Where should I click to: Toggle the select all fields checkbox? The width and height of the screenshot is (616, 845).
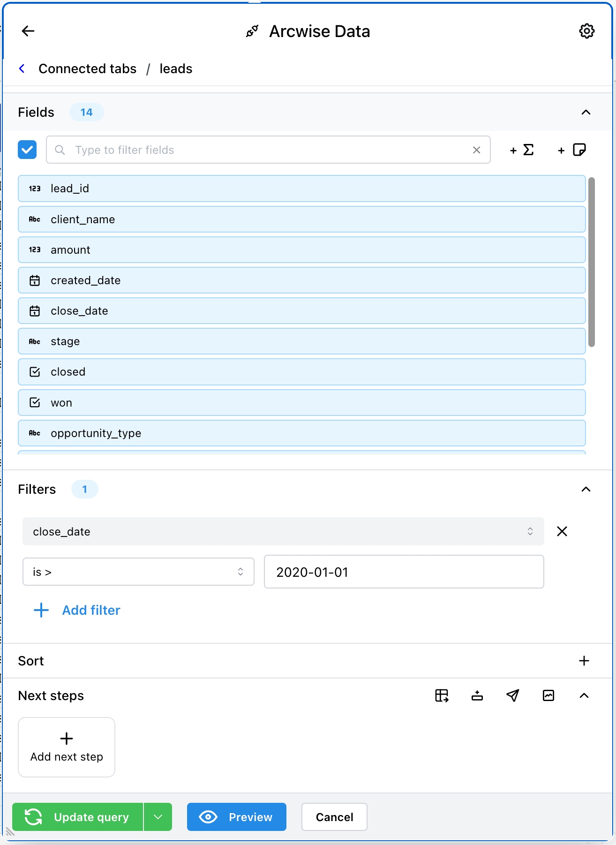(x=27, y=150)
